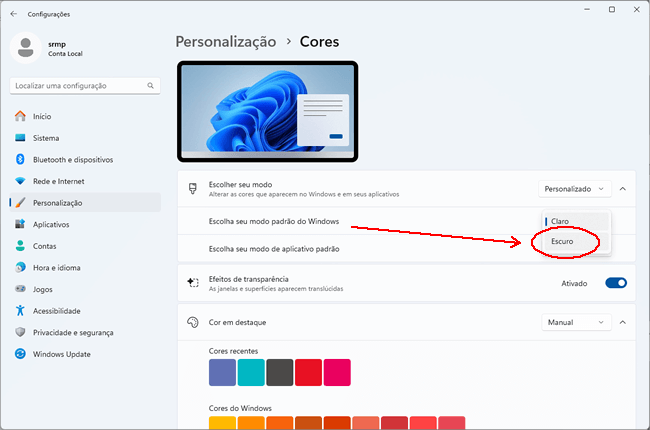This screenshot has height=430, width=650.
Task: Navigate to Rede e Internet
Action: pyautogui.click(x=85, y=181)
